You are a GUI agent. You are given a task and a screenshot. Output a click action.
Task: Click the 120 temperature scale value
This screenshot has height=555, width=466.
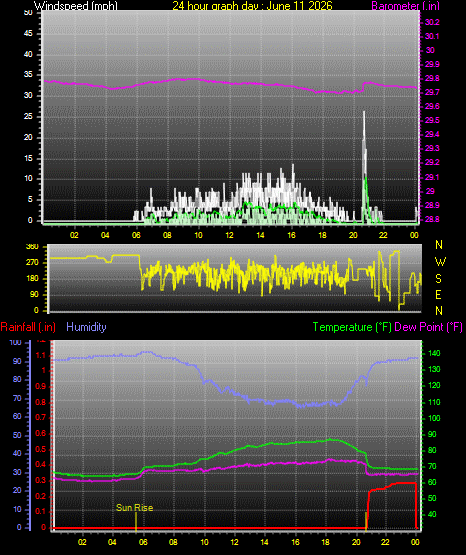434,385
